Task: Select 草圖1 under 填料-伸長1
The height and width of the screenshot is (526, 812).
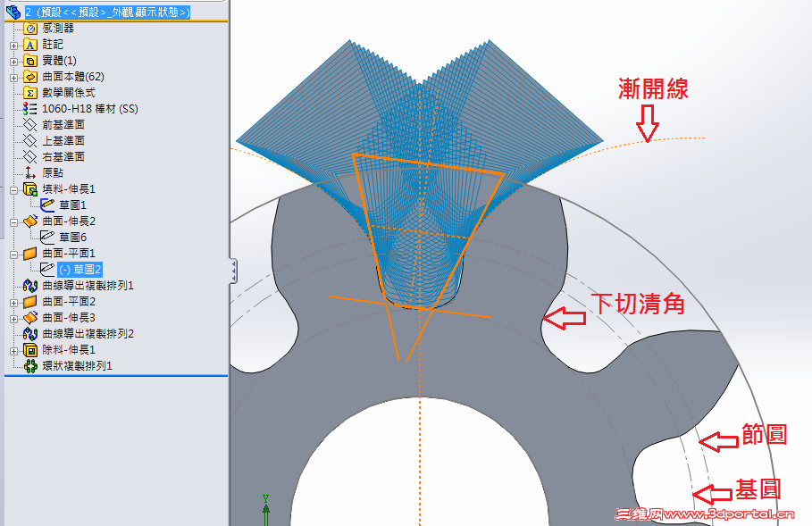Action: pos(72,205)
